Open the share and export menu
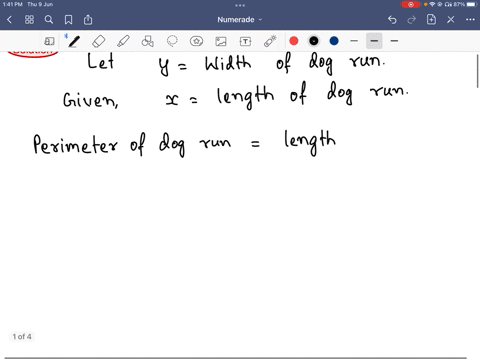Screen dimensions: 480x360 [x=88, y=20]
